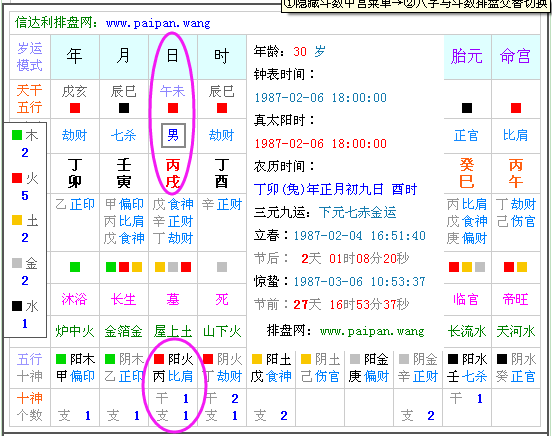Image resolution: width=552 pixels, height=436 pixels.
Task: Click the 天干五行 row label
Action: pyautogui.click(x=30, y=99)
